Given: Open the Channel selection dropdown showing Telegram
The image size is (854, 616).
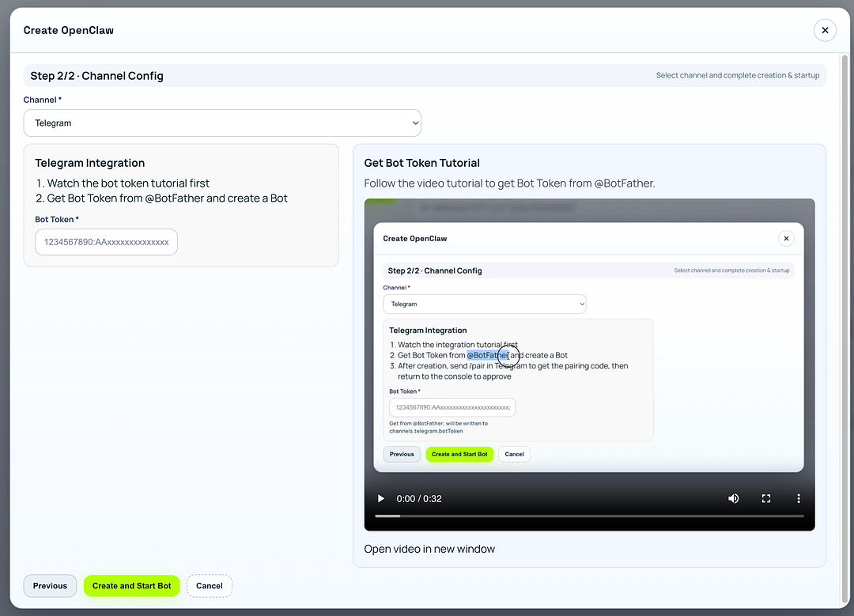Looking at the screenshot, I should point(222,123).
